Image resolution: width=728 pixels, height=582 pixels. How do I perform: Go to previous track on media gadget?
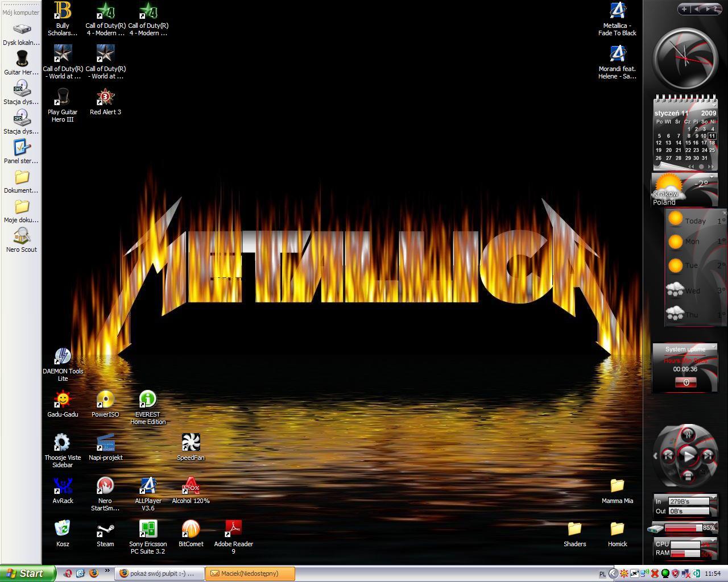[x=669, y=455]
